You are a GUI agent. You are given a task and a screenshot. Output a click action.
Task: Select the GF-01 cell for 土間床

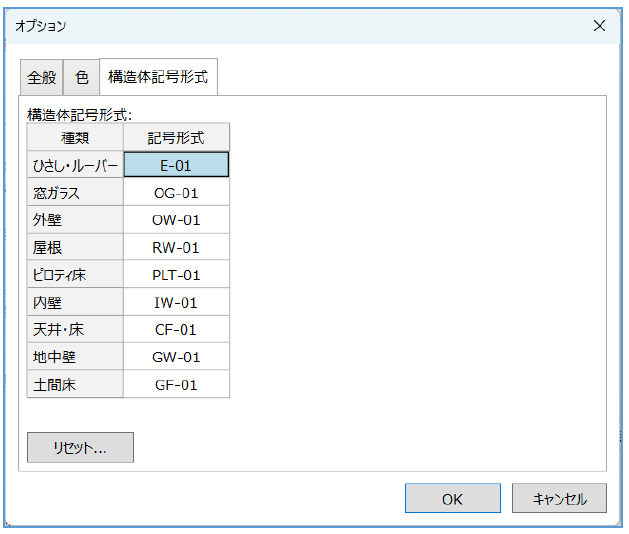pos(176,384)
